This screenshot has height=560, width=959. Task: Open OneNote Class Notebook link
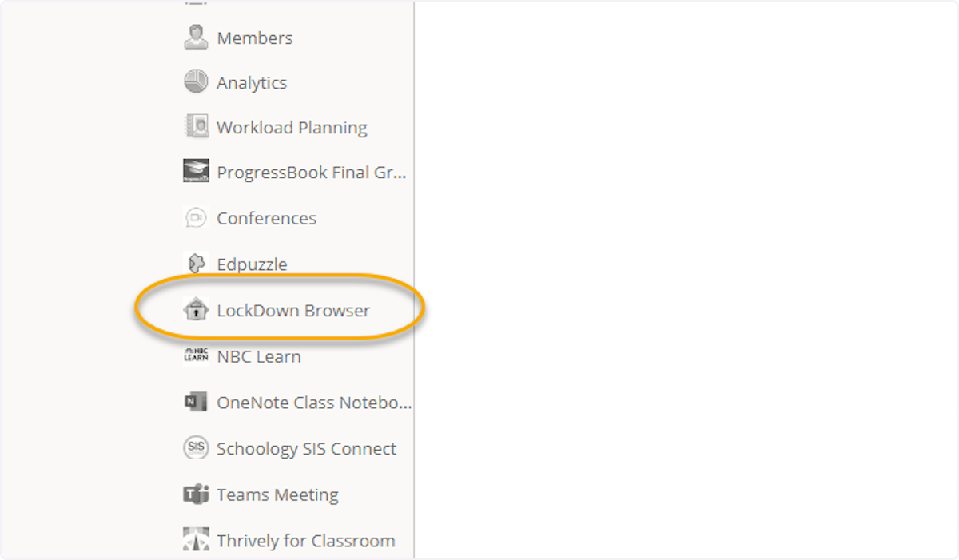pos(314,403)
